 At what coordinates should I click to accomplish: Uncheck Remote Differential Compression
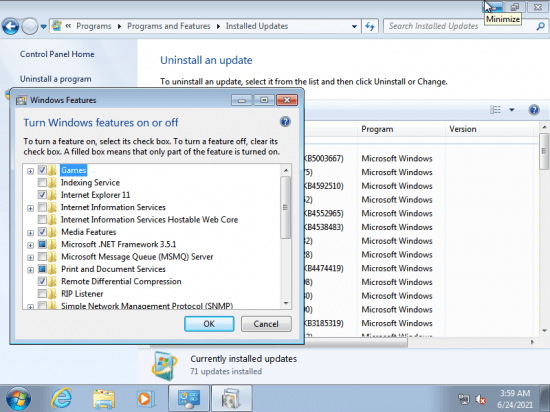tap(42, 282)
